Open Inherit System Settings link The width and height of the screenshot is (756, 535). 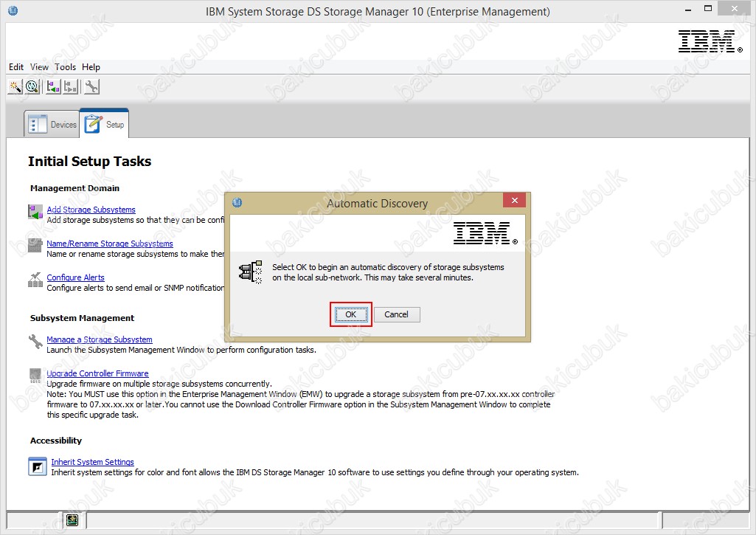point(93,462)
